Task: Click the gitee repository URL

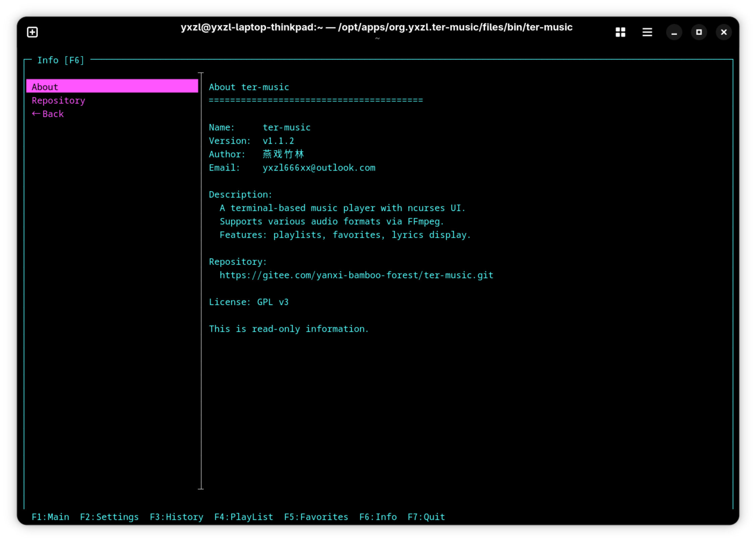Action: 356,275
